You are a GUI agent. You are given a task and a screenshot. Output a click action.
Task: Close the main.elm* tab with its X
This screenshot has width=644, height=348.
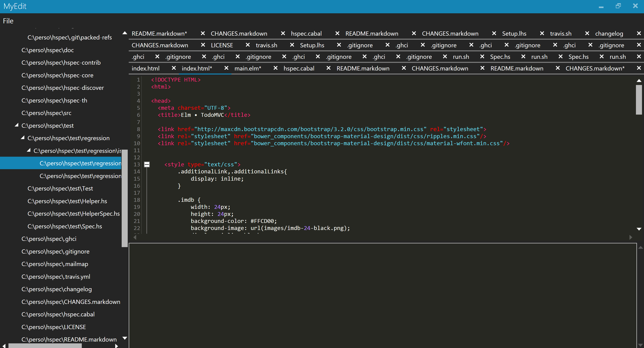(276, 68)
